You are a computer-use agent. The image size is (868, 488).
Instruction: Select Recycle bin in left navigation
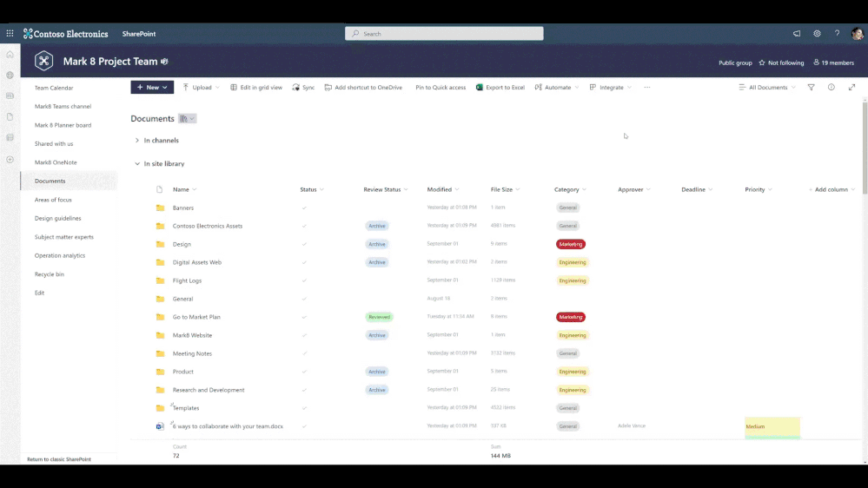click(x=50, y=274)
